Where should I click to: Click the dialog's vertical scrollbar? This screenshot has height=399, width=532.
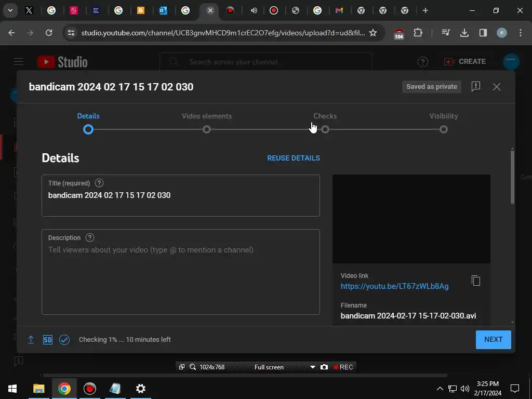point(512,177)
